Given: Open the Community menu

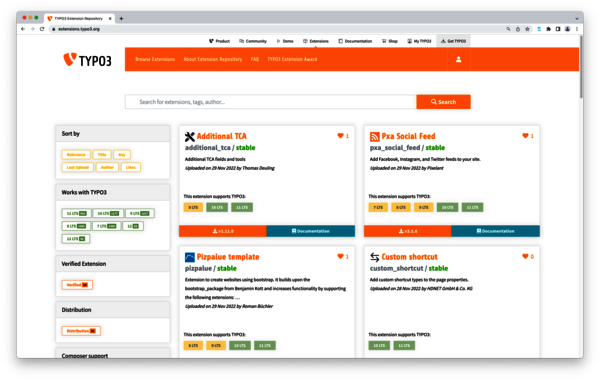Looking at the screenshot, I should pos(253,41).
